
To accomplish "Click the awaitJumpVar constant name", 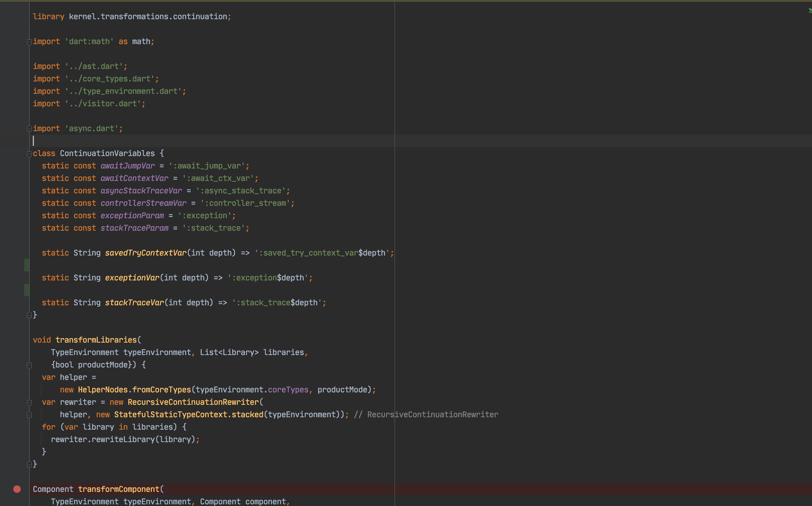I will (127, 166).
